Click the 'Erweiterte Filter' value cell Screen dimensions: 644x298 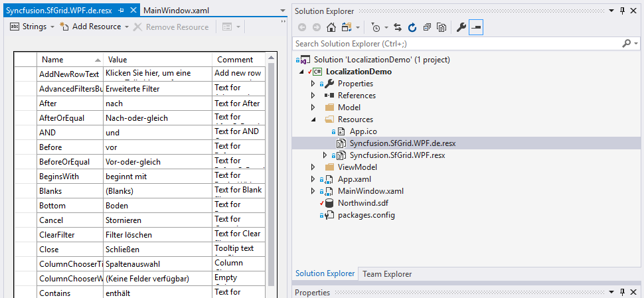point(158,89)
